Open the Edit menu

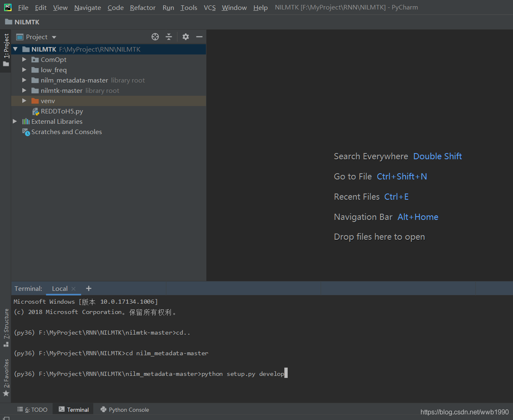(x=40, y=7)
